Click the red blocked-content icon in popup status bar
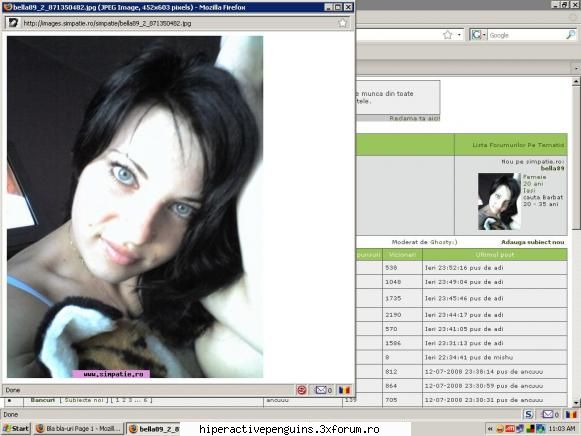 point(302,390)
